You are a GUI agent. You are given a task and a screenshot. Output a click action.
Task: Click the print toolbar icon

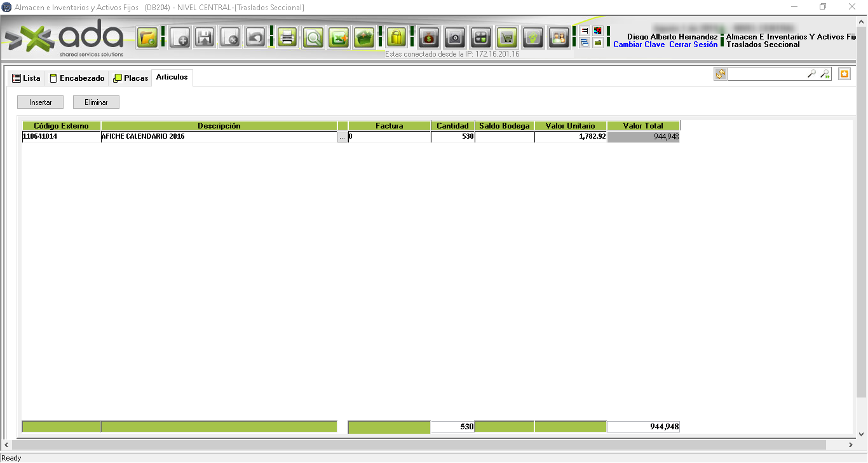pos(287,38)
